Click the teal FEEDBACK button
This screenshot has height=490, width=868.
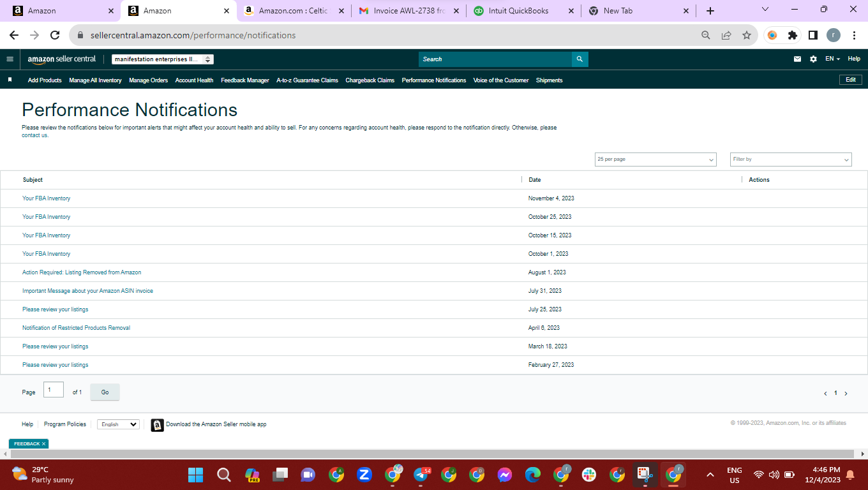pyautogui.click(x=29, y=443)
